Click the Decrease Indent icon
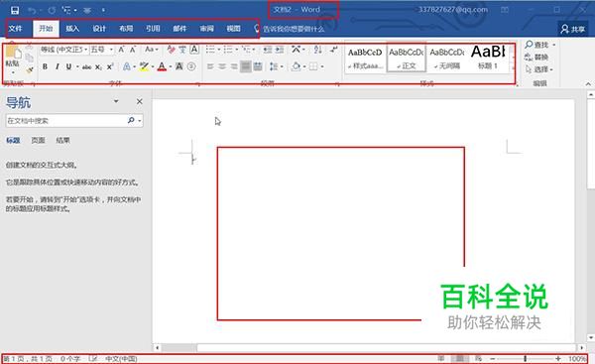Screen dimensions: 595x364 [268, 50]
